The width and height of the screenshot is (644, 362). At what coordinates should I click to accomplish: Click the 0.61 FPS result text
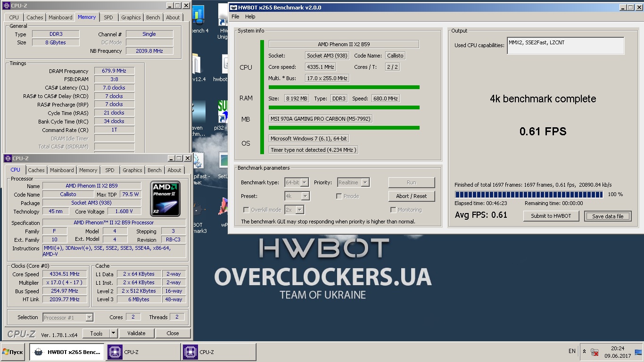click(x=543, y=132)
